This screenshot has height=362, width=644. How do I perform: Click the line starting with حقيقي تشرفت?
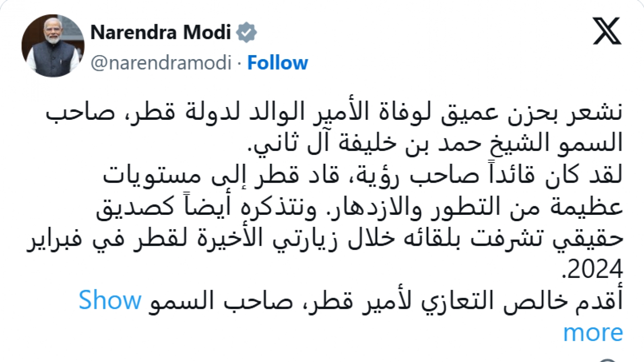(325, 238)
